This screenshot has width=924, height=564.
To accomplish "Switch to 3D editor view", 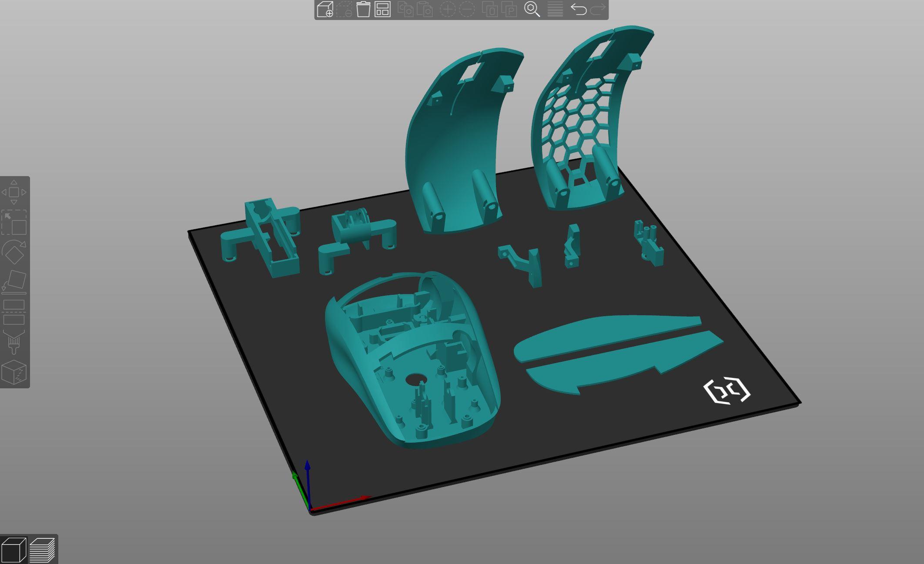I will [x=13, y=550].
